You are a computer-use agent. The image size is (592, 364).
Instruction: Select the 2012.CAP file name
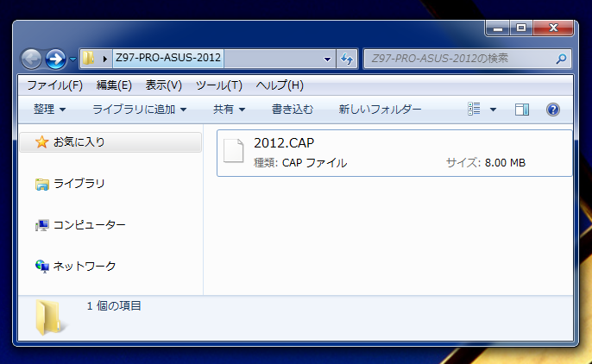pyautogui.click(x=284, y=143)
